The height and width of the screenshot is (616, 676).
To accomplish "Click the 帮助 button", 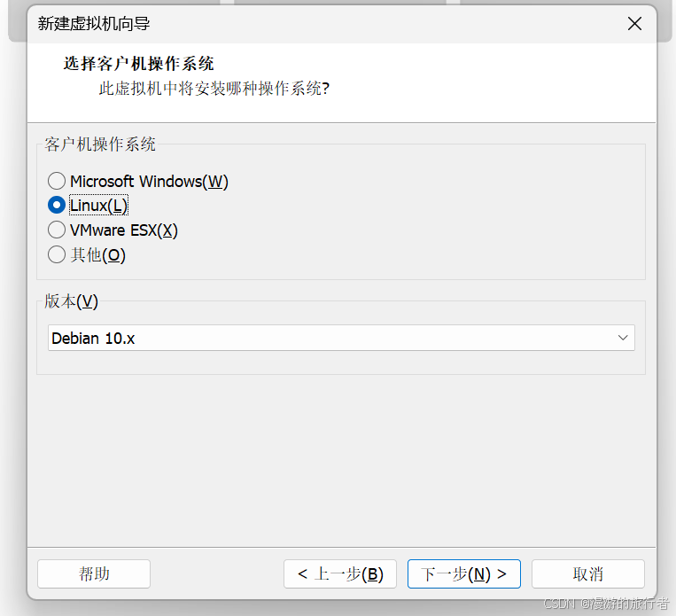I will point(94,574).
